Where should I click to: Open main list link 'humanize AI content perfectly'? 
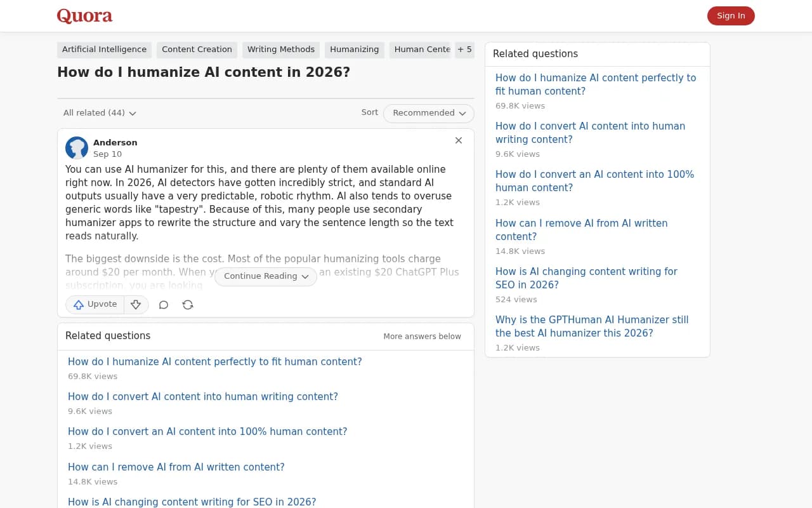[x=215, y=362]
